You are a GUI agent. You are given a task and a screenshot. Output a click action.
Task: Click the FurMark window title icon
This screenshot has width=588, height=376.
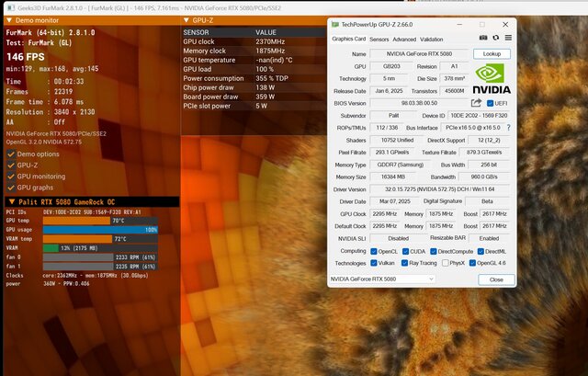[x=6, y=5]
